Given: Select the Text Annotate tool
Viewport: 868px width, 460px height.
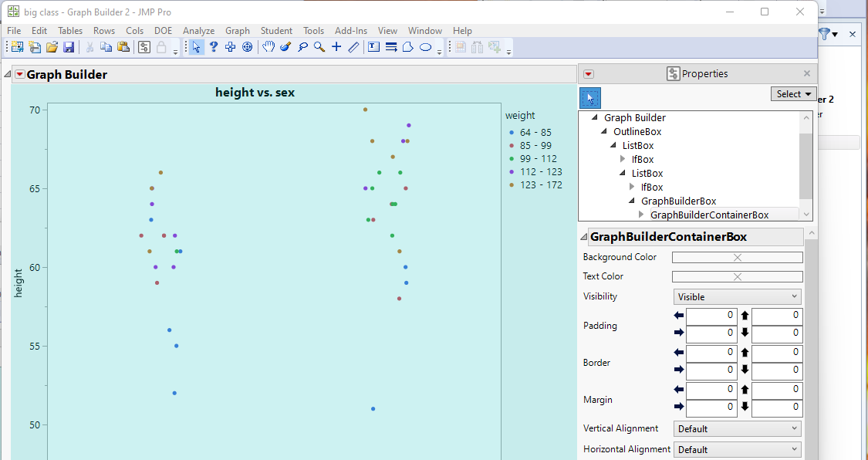Looking at the screenshot, I should tap(373, 47).
